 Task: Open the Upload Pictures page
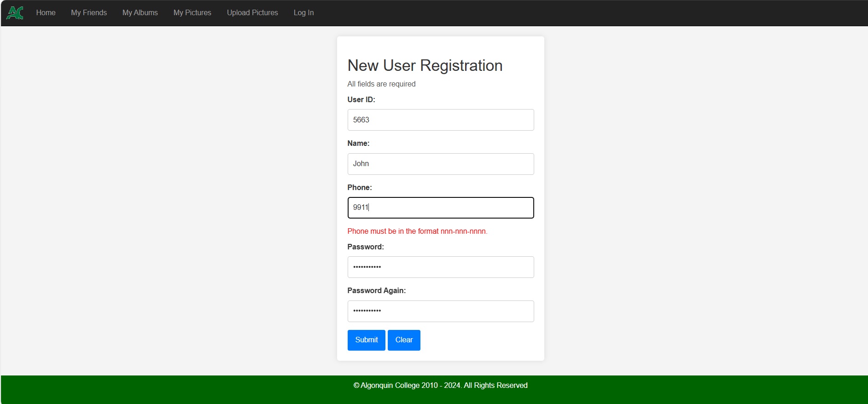[x=252, y=13]
